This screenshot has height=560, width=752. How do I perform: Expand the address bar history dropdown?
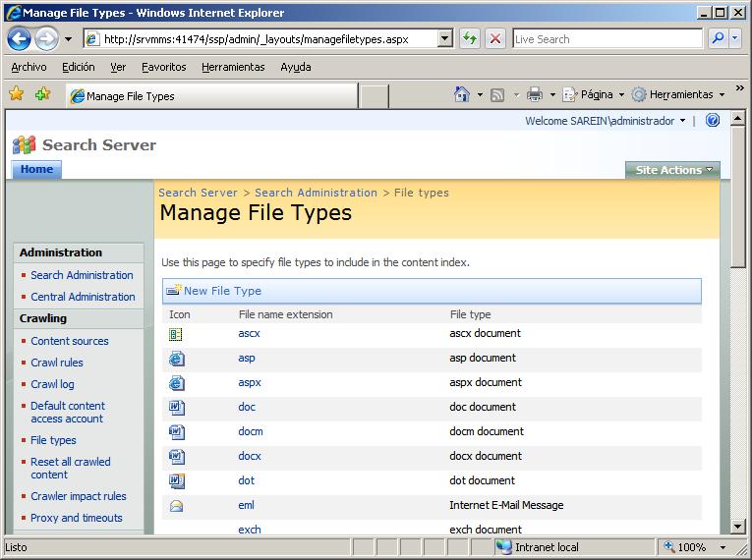[x=445, y=39]
